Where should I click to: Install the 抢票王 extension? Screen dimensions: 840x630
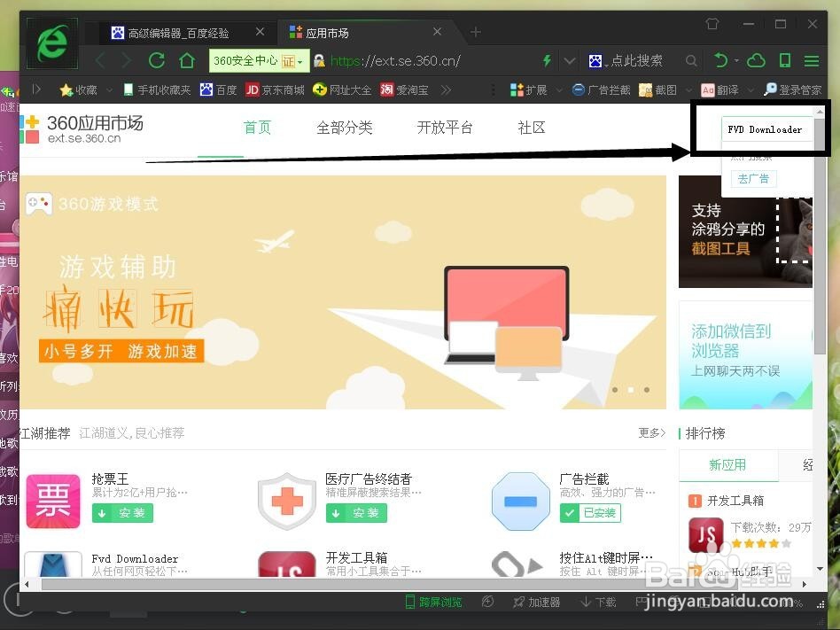coord(122,513)
